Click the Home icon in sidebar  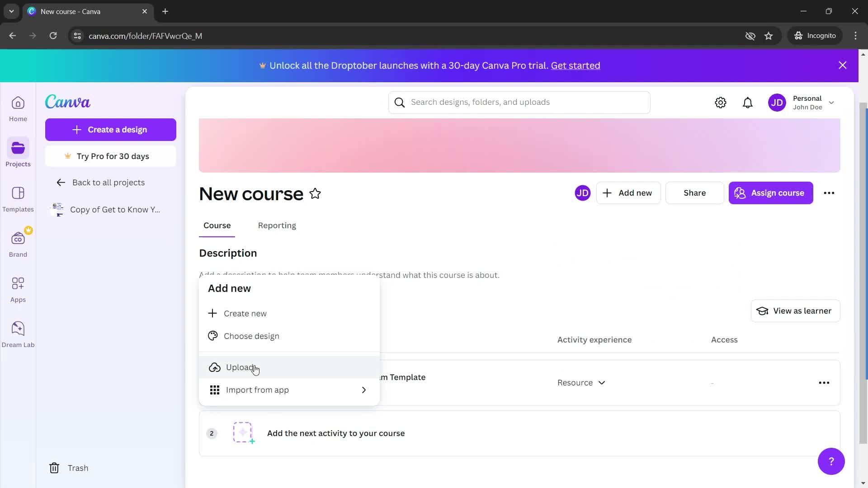[x=18, y=108]
